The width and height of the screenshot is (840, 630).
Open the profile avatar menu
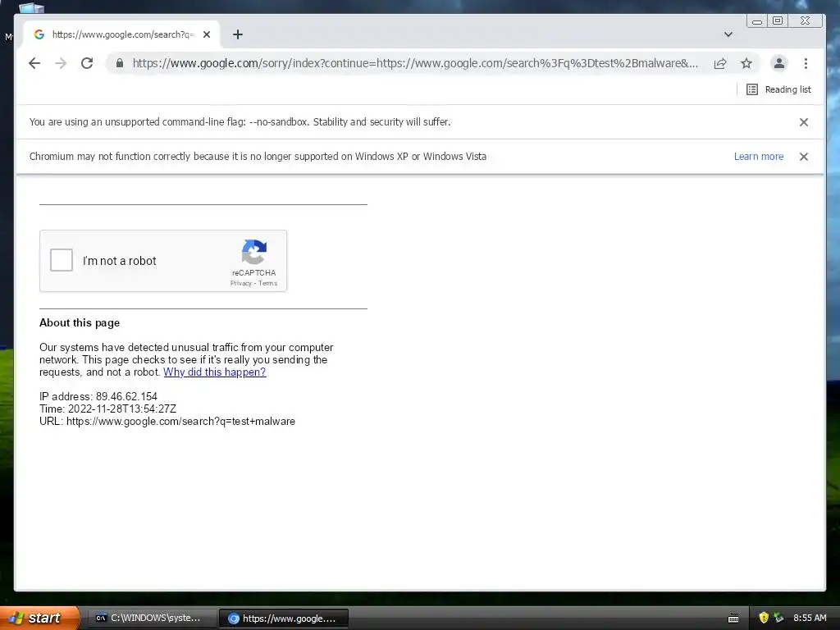click(x=779, y=63)
